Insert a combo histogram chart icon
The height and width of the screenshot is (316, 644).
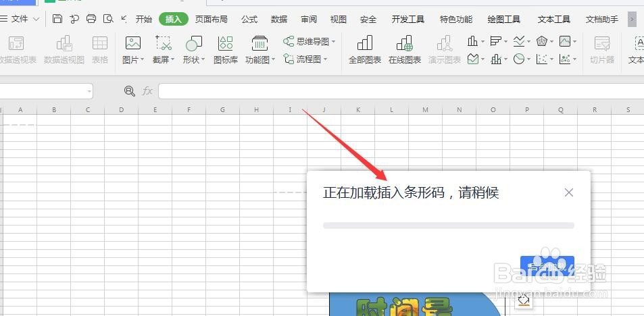(x=496, y=59)
